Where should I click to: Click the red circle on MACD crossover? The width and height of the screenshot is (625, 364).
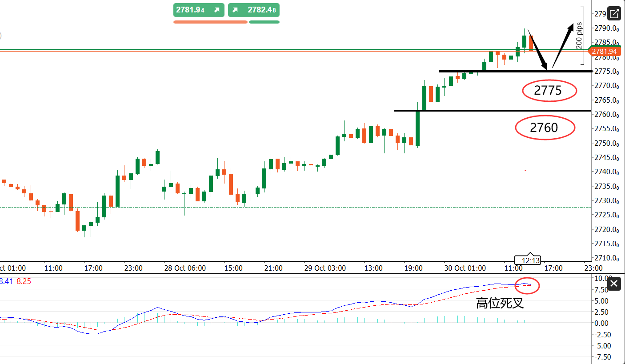[x=527, y=285]
